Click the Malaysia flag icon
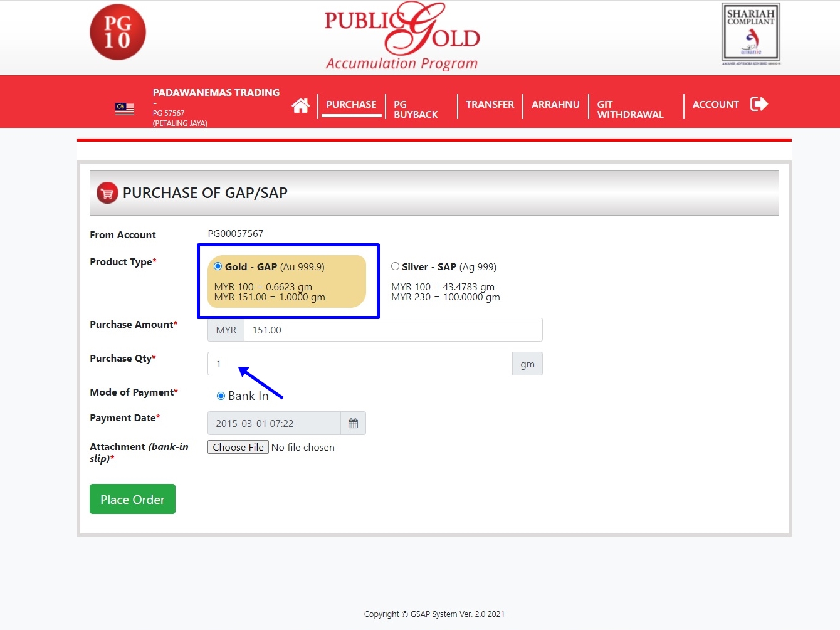 click(125, 109)
